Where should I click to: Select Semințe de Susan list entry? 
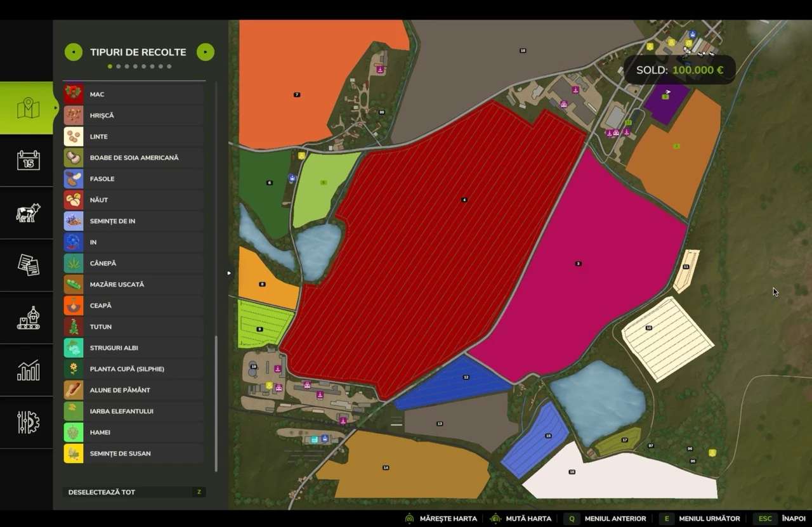(133, 453)
